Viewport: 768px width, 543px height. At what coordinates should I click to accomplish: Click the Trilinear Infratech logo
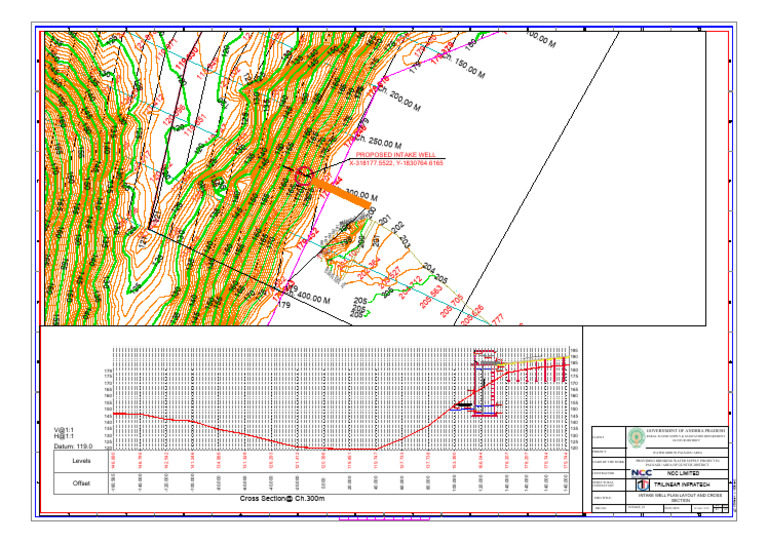tap(643, 485)
